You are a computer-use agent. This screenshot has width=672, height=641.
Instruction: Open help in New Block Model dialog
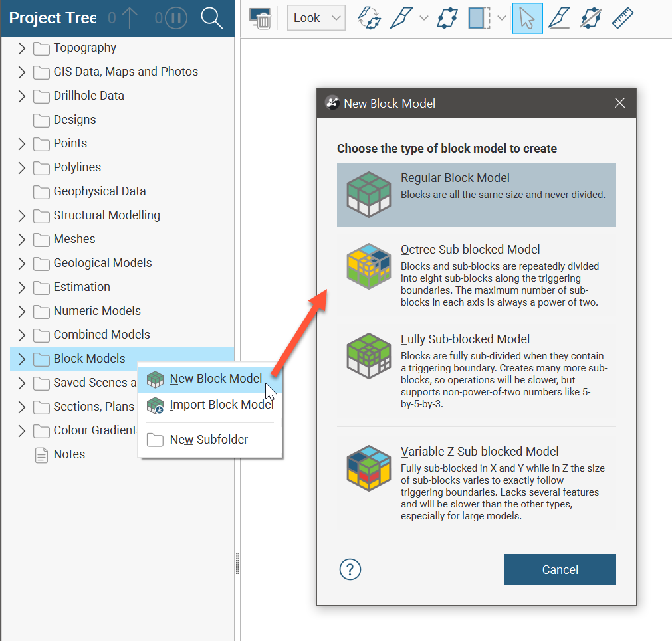[x=350, y=569]
